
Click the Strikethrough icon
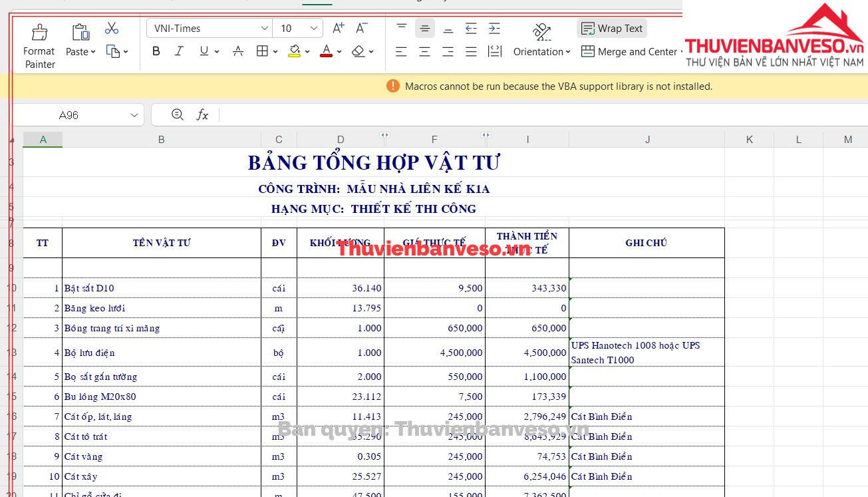tap(237, 51)
